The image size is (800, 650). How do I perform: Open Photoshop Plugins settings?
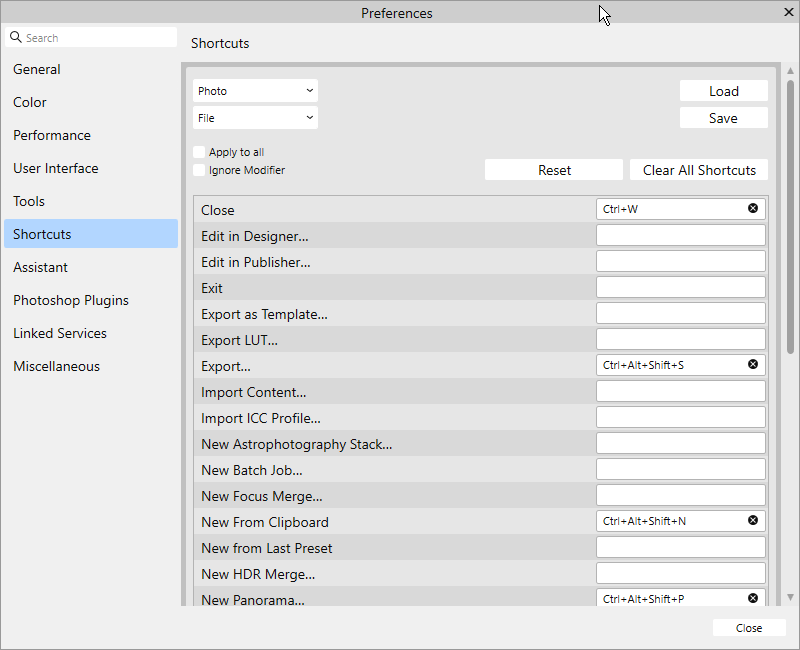coord(71,300)
